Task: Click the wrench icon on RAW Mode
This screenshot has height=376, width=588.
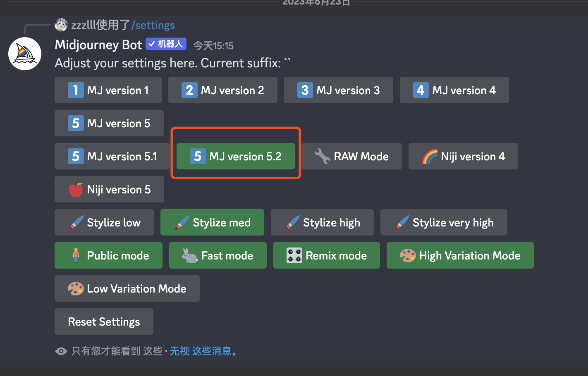Action: pos(322,156)
